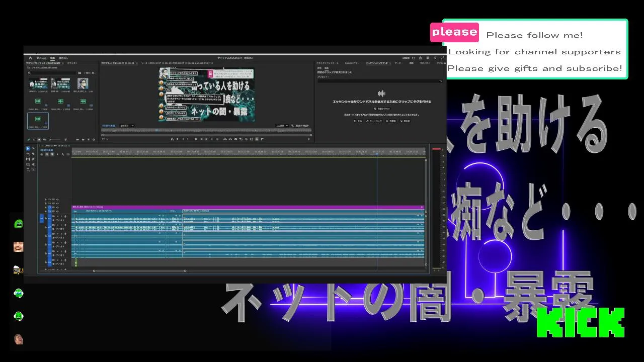Image resolution: width=644 pixels, height=362 pixels.
Task: Select the Rectangle tool
Action: (x=28, y=164)
